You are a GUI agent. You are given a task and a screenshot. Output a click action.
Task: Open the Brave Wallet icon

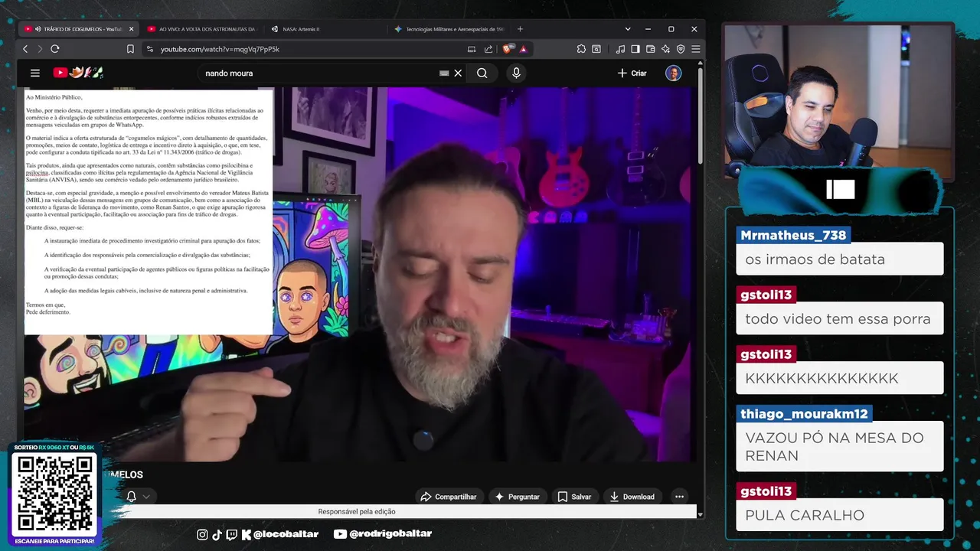[651, 49]
